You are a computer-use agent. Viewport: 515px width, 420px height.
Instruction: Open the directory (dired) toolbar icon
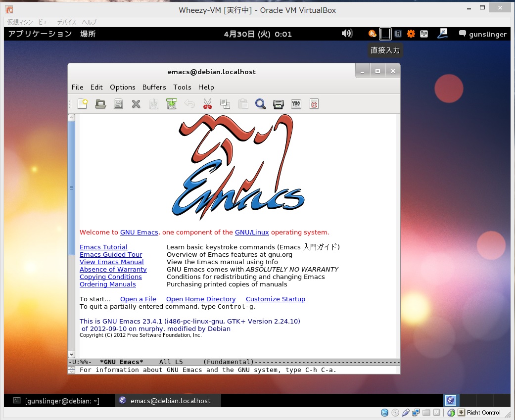(118, 104)
